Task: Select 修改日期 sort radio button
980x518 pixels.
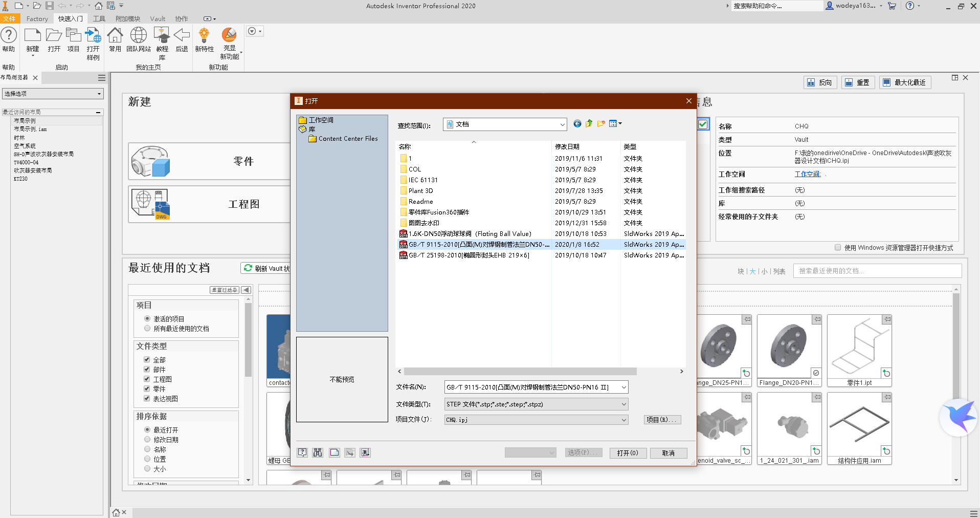Action: (x=147, y=439)
